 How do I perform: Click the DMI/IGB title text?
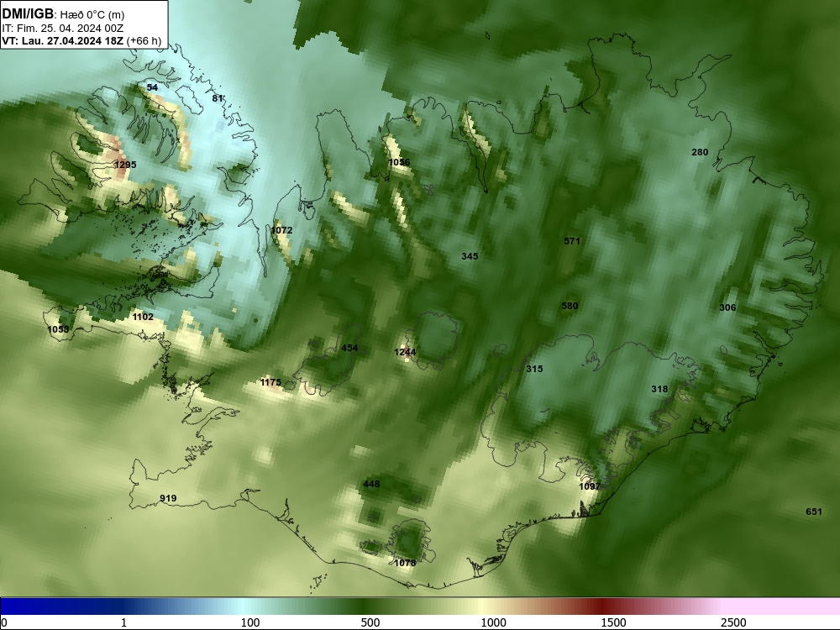tap(28, 14)
